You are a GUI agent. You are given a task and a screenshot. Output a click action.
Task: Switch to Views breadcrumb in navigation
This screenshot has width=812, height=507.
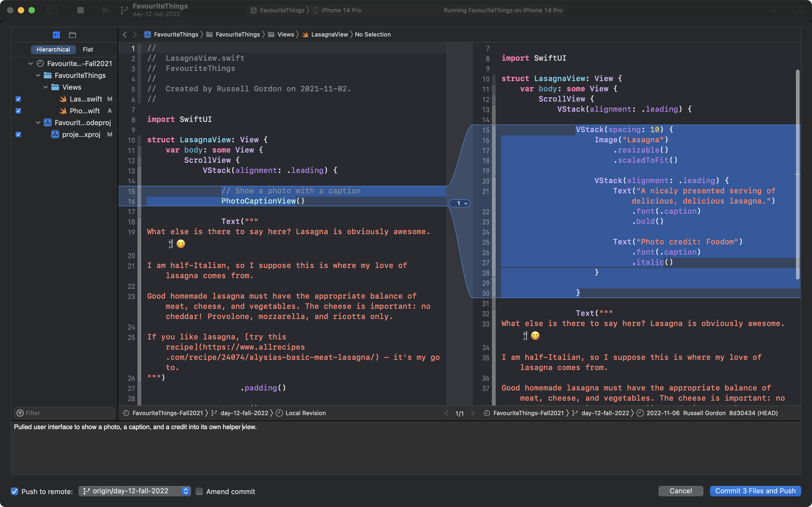pos(286,34)
